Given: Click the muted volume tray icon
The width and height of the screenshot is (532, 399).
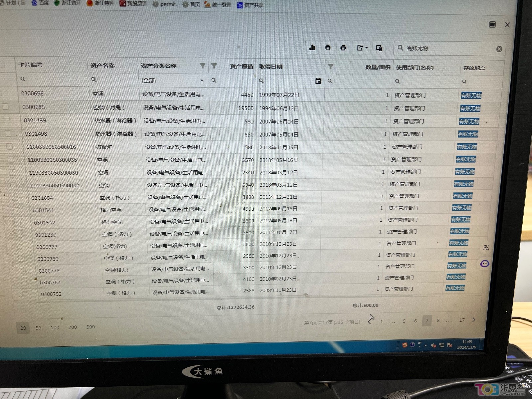Looking at the screenshot, I should click(433, 345).
